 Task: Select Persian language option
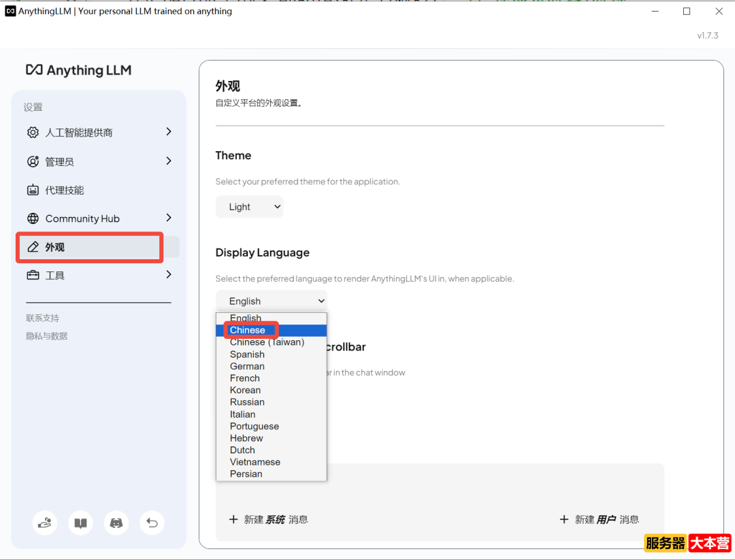point(272,474)
